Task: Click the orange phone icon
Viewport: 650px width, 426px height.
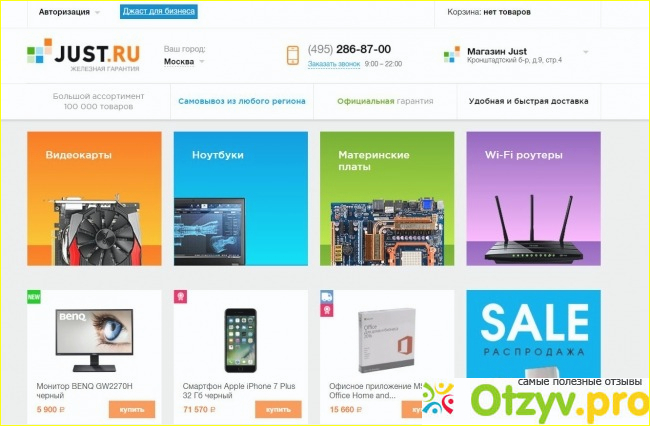Action: [x=293, y=56]
